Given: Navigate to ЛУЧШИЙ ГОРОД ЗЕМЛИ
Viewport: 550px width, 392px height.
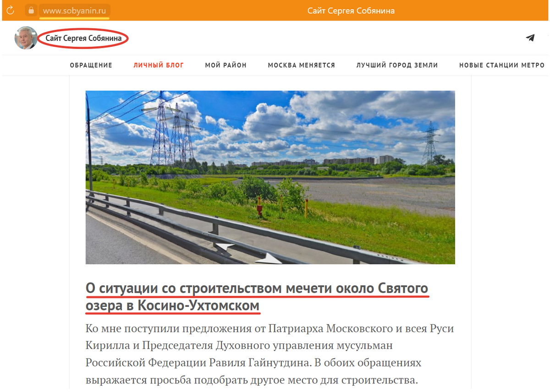Looking at the screenshot, I should coord(397,65).
